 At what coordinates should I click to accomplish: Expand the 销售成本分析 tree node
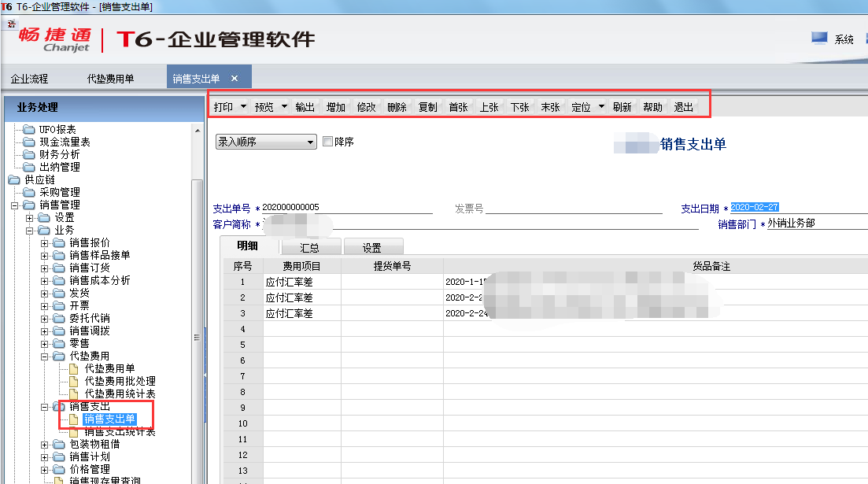44,281
